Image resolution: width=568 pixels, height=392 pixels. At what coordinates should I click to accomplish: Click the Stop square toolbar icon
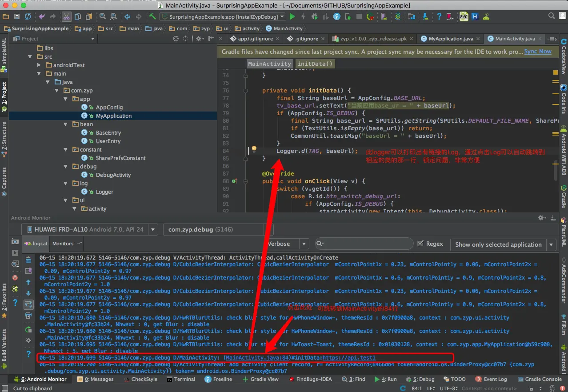click(359, 16)
